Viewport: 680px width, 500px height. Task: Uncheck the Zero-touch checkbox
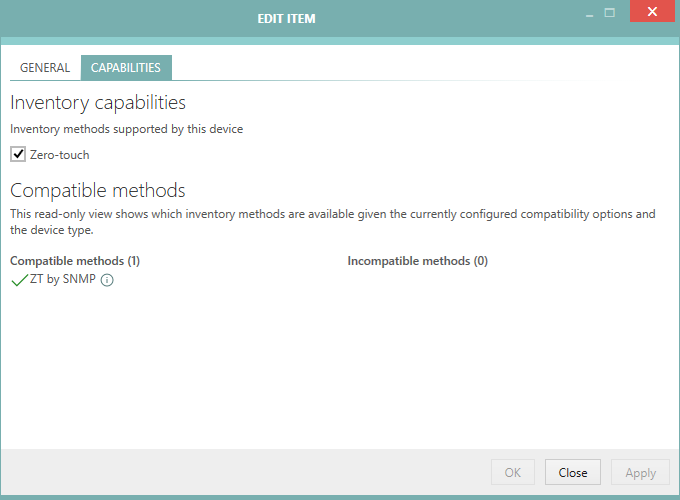[18, 154]
